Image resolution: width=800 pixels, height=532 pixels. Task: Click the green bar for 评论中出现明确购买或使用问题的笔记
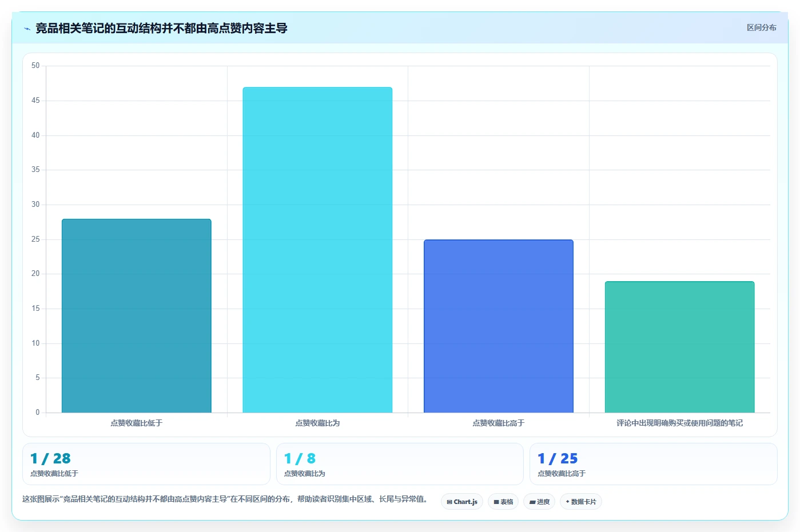click(679, 347)
